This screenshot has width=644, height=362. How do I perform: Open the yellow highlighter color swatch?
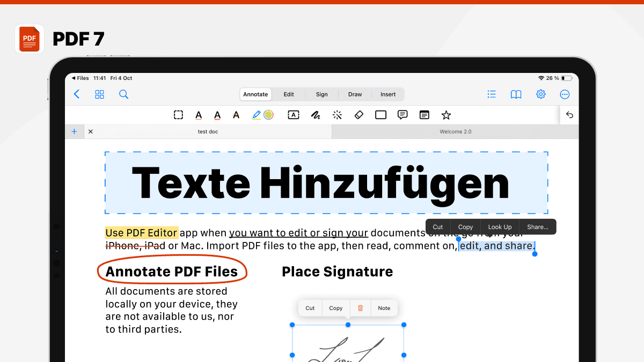coord(269,115)
